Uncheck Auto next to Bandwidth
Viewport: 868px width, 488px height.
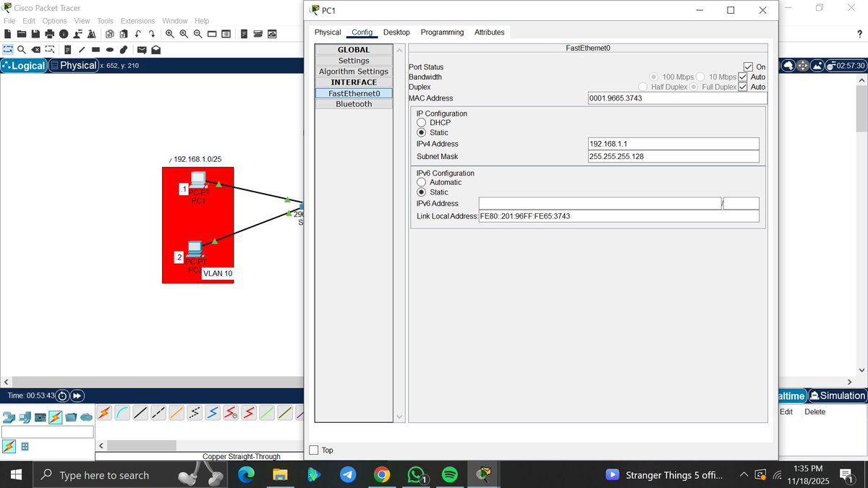(743, 77)
